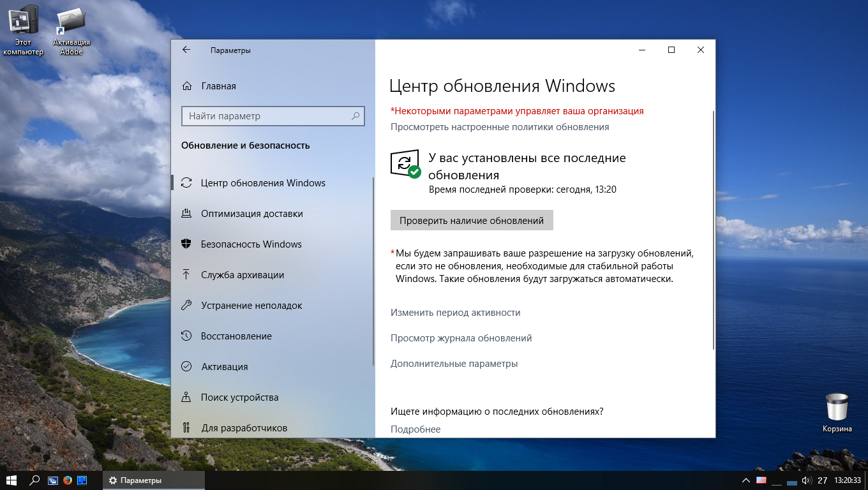
Task: Open Изменить период активности link
Action: click(x=456, y=313)
